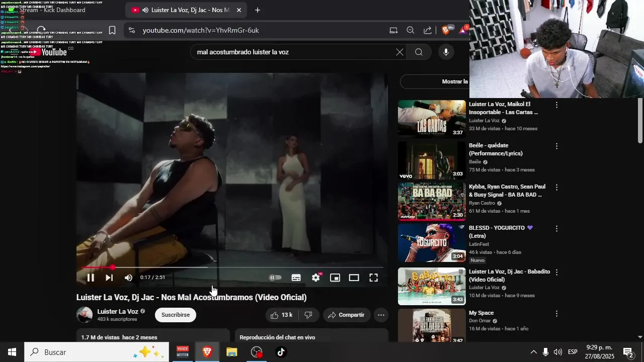Open Reproducción del chat en vivo panel
644x362 pixels.
click(x=312, y=335)
